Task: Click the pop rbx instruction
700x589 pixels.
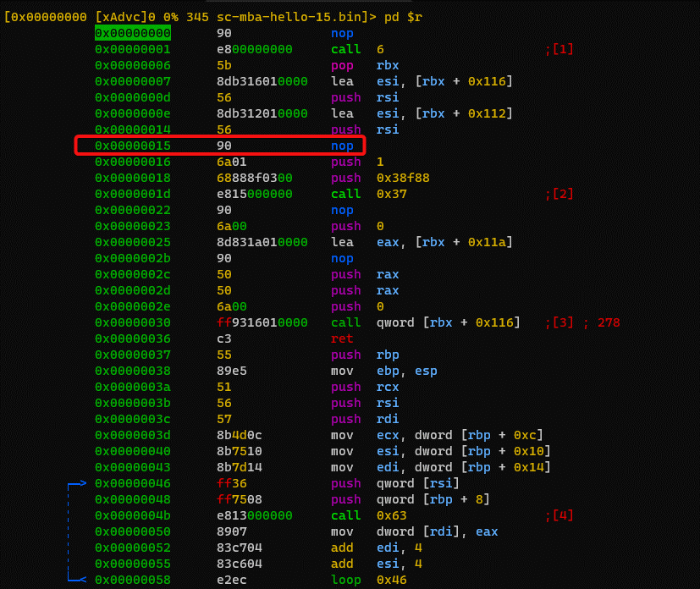Action: [365, 65]
